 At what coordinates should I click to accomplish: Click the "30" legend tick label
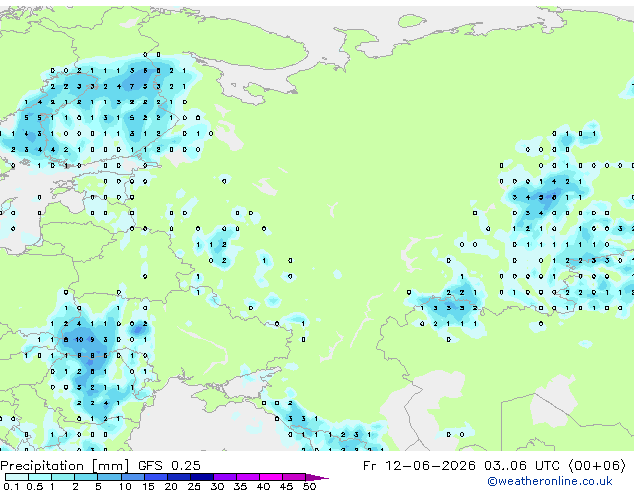click(217, 486)
